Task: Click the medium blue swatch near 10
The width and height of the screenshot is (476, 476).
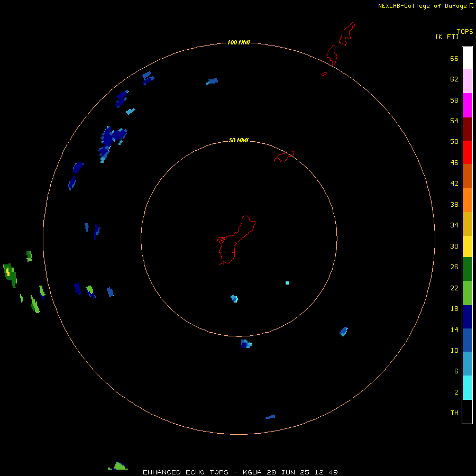Action: click(x=467, y=340)
